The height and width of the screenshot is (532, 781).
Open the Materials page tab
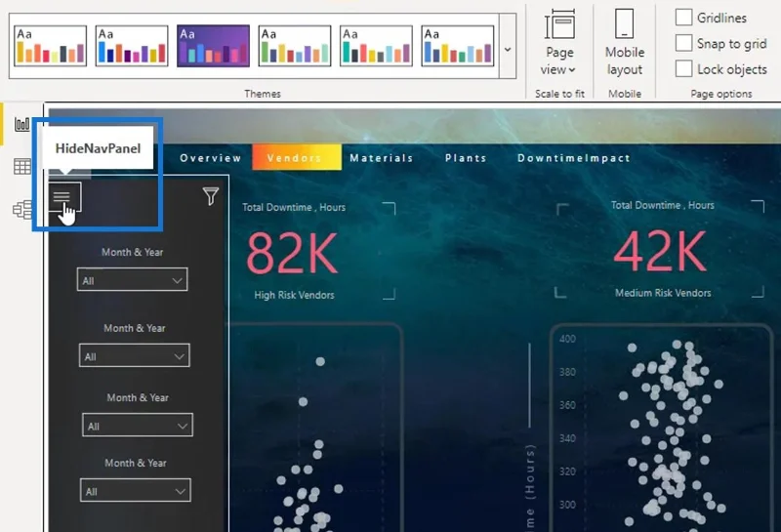pos(382,158)
